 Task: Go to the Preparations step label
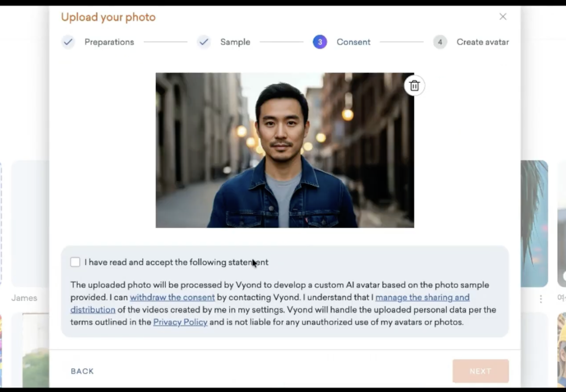tap(109, 42)
